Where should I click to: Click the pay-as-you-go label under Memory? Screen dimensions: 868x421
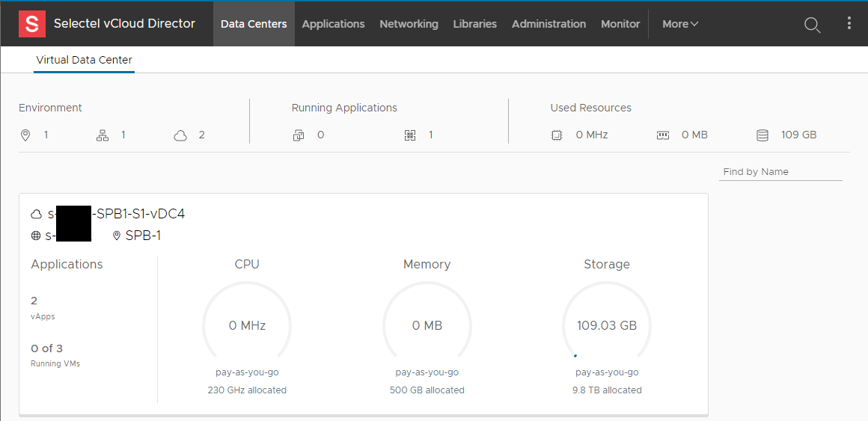pos(427,372)
